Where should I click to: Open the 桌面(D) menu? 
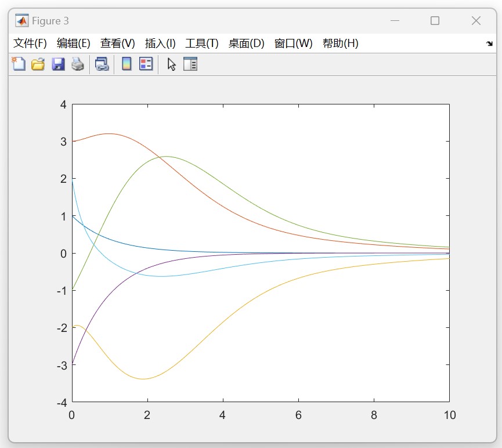[x=246, y=43]
